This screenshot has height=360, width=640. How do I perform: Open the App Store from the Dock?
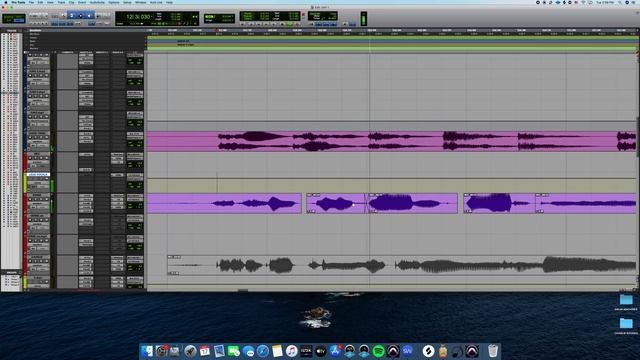click(335, 351)
